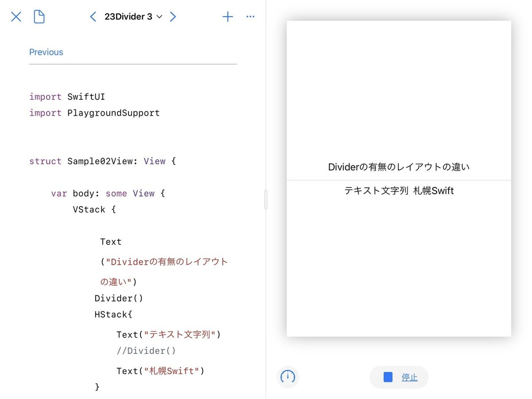Stop running code with 停止 button
Viewport: 532px width, 399px height.
click(399, 377)
